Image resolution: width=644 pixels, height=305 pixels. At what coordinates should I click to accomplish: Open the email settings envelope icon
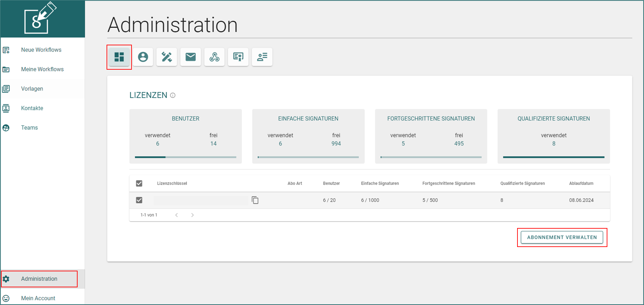(x=190, y=57)
